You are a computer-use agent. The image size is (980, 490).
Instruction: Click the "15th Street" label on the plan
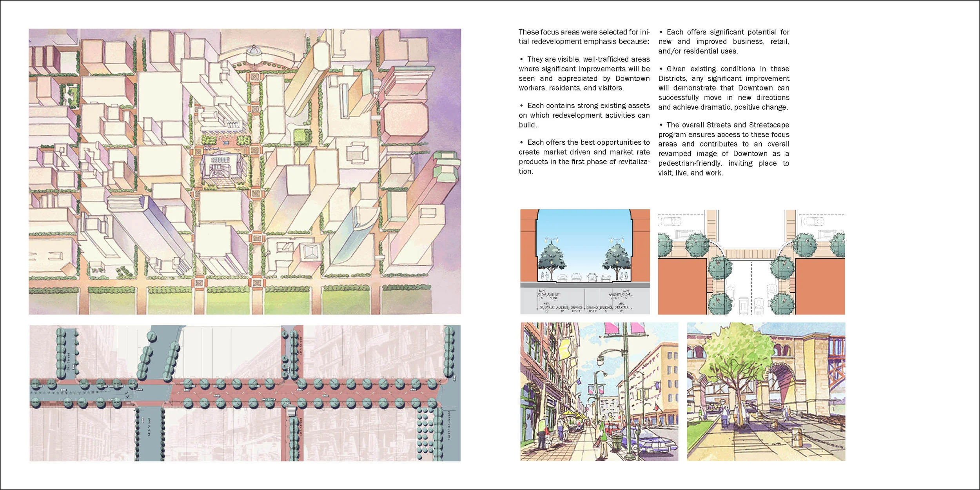click(x=68, y=363)
